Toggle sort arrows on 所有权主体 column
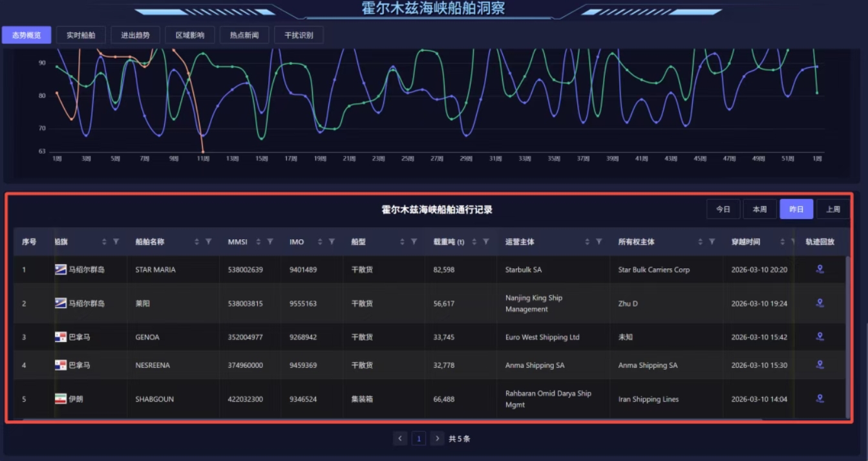Viewport: 868px width, 461px height. [x=701, y=242]
